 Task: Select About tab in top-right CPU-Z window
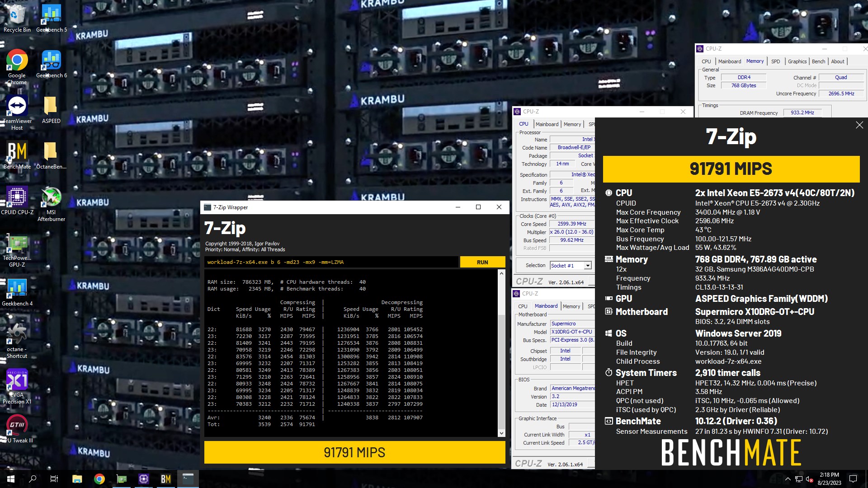point(837,61)
